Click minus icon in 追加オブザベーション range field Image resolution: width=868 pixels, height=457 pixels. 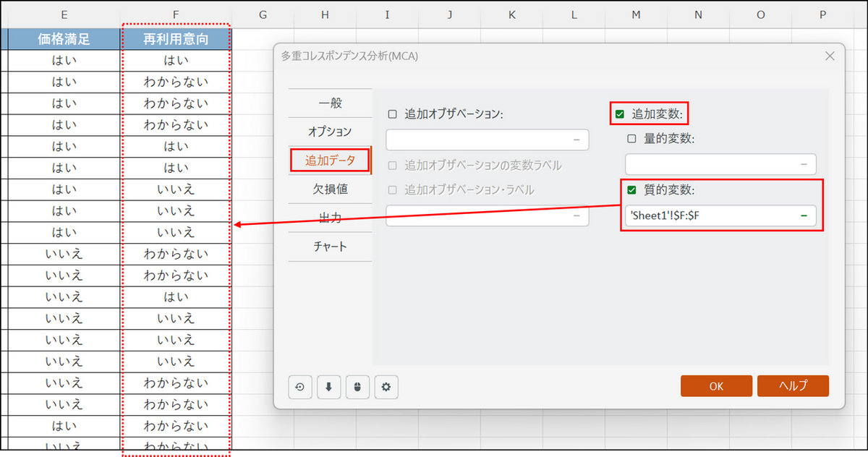(x=576, y=140)
